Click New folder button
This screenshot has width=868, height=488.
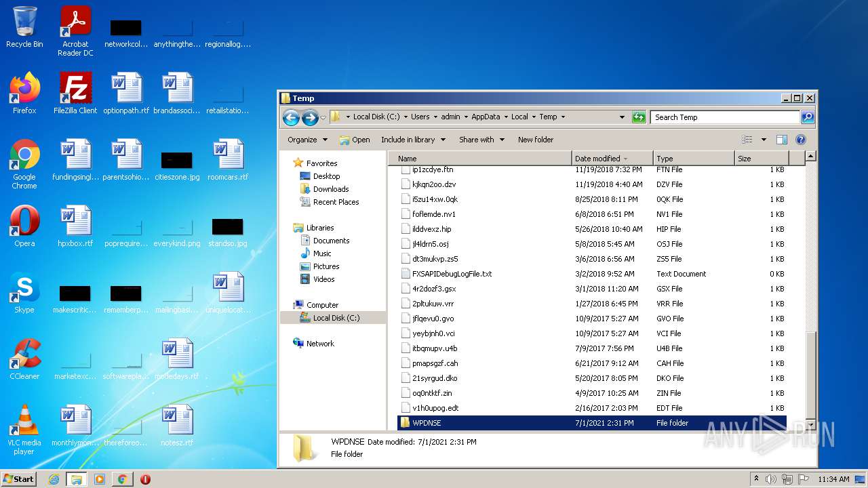click(x=536, y=140)
